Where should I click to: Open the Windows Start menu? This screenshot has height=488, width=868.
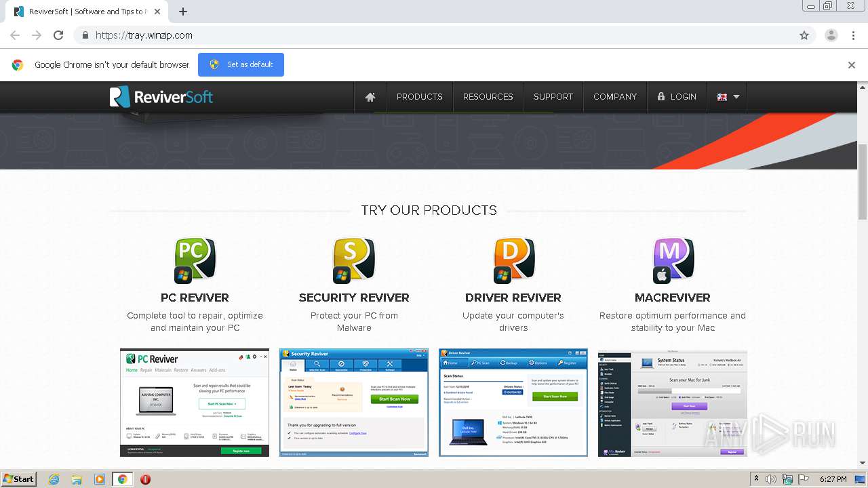[19, 479]
